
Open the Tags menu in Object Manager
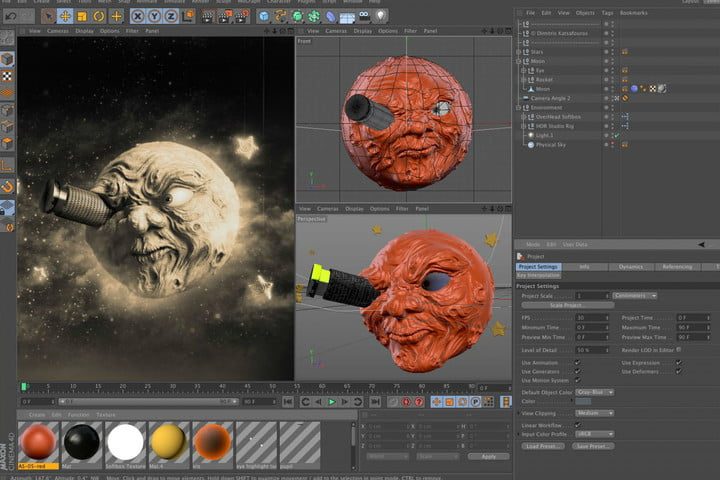click(x=607, y=13)
